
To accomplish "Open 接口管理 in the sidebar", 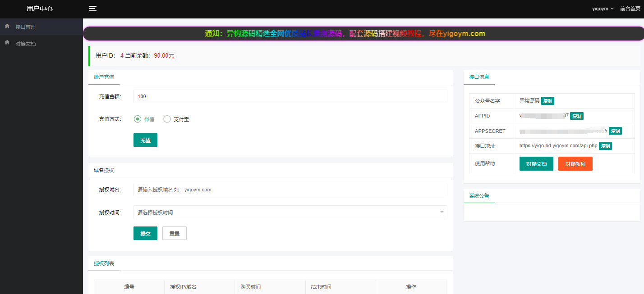I will pyautogui.click(x=25, y=27).
